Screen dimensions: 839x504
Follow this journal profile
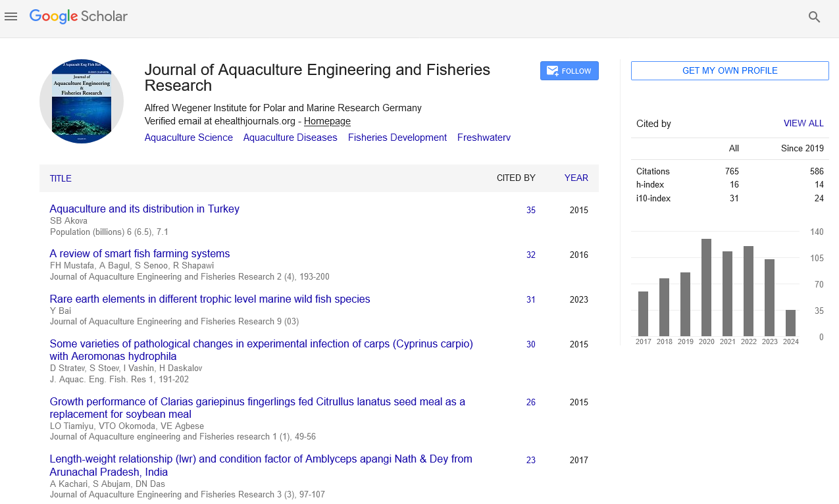point(569,71)
